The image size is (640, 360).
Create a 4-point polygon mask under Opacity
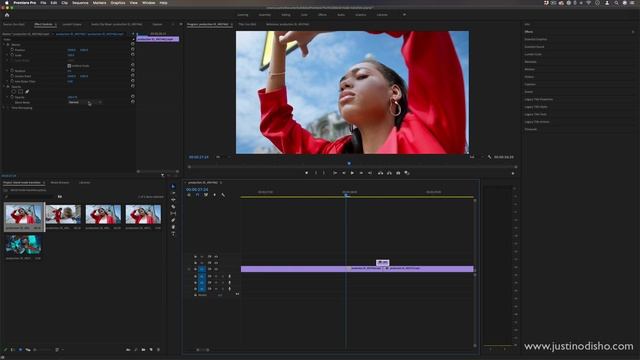point(20,92)
